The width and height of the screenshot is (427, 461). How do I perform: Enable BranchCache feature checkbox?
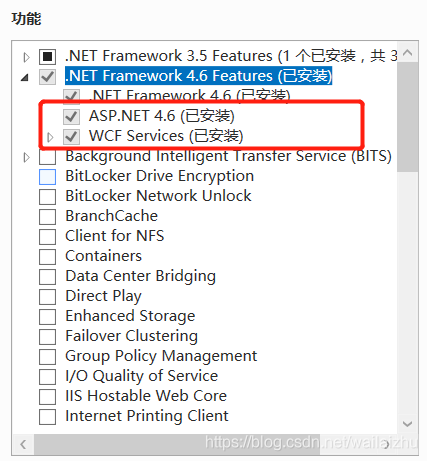tap(47, 216)
